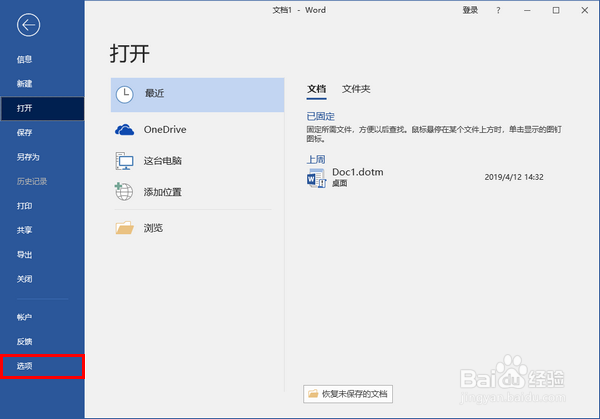Select the 最近 location entry
This screenshot has width=600, height=419.
(x=197, y=95)
